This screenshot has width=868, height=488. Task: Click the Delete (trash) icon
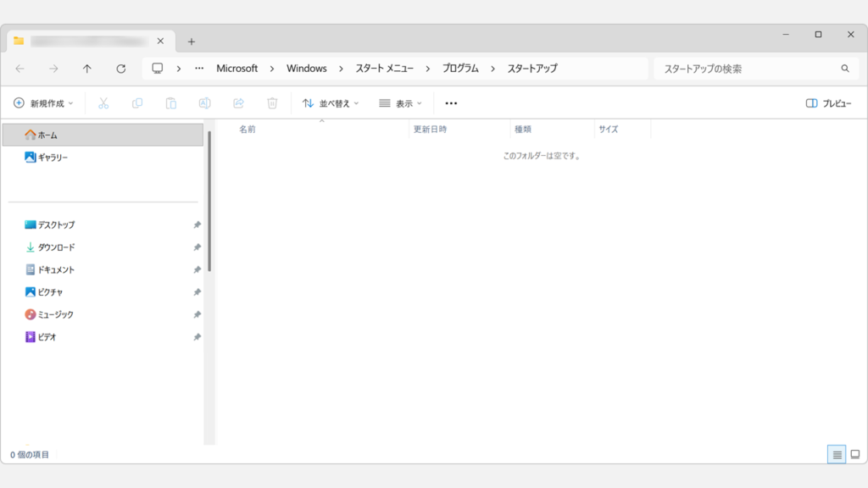pyautogui.click(x=272, y=103)
